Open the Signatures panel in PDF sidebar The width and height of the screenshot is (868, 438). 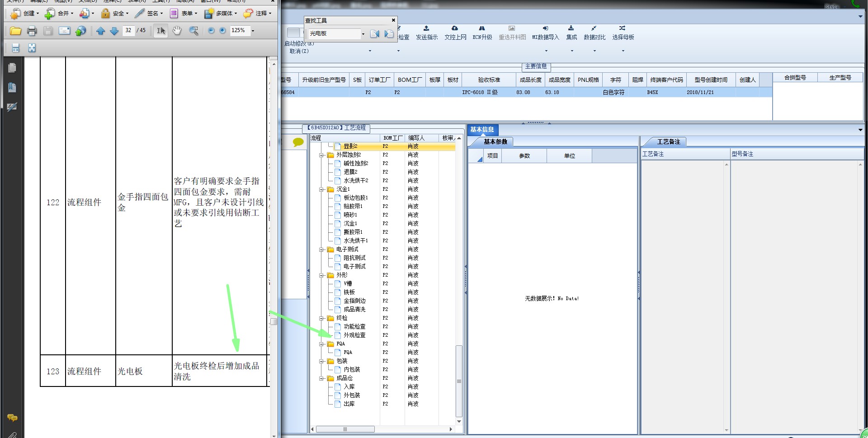pyautogui.click(x=12, y=107)
